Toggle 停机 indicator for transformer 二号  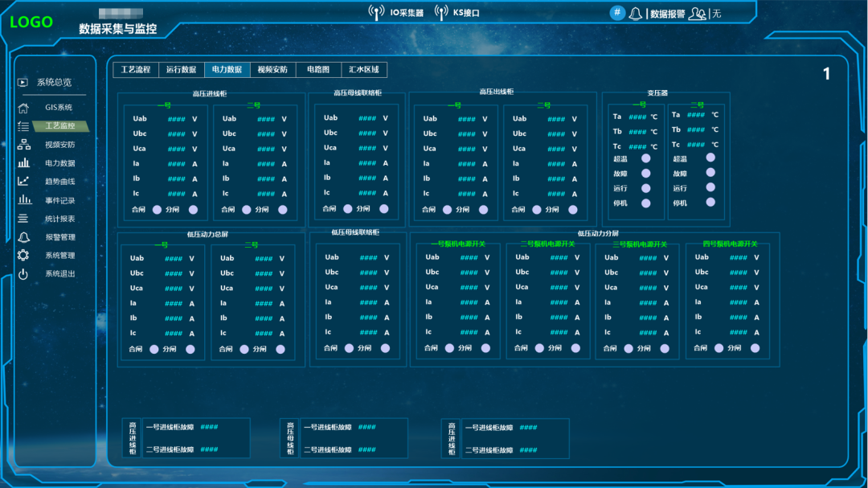click(x=710, y=202)
